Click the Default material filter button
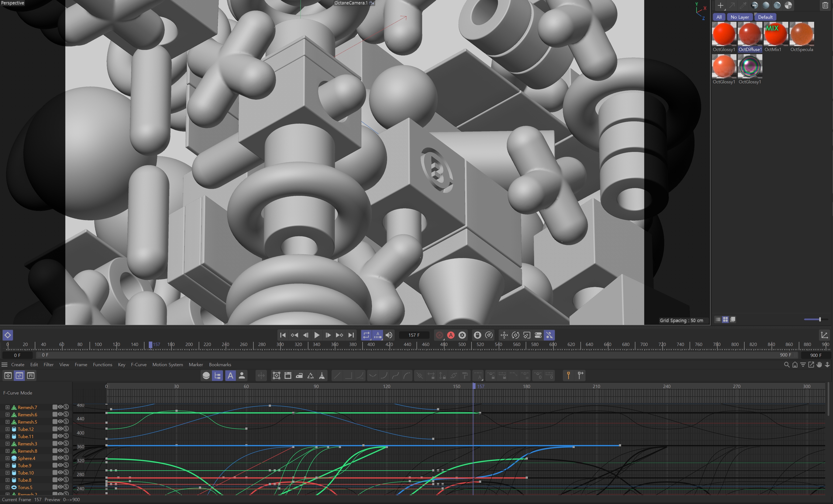The height and width of the screenshot is (504, 833). coord(765,17)
